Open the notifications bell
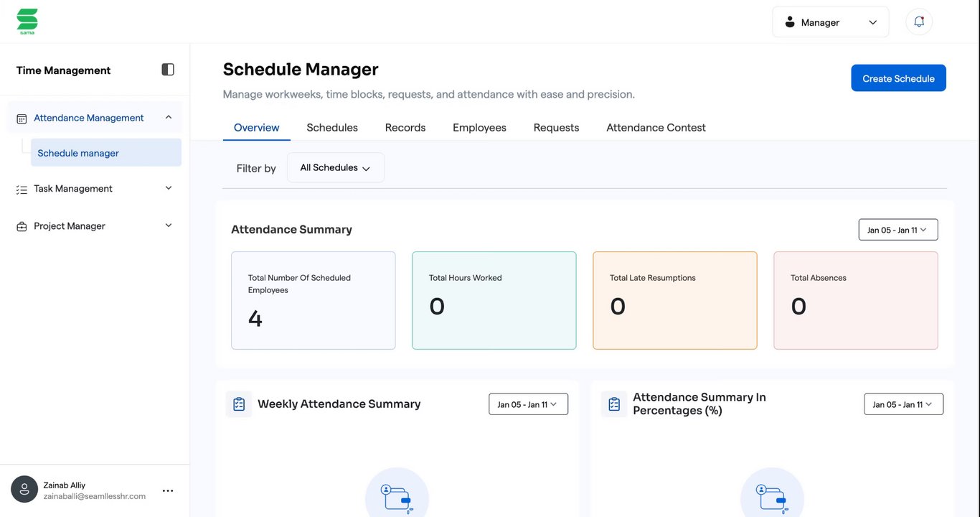Image resolution: width=980 pixels, height=517 pixels. click(x=919, y=22)
